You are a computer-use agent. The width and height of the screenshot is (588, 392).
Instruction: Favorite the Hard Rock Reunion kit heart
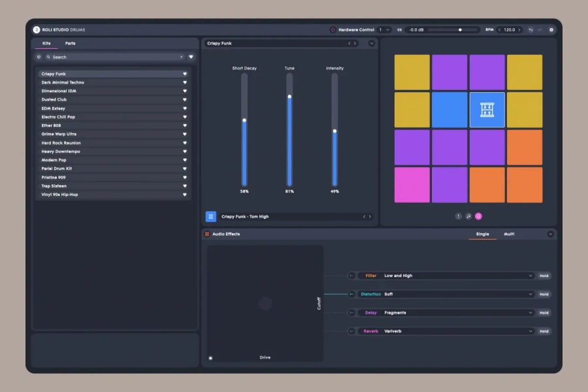pyautogui.click(x=184, y=143)
